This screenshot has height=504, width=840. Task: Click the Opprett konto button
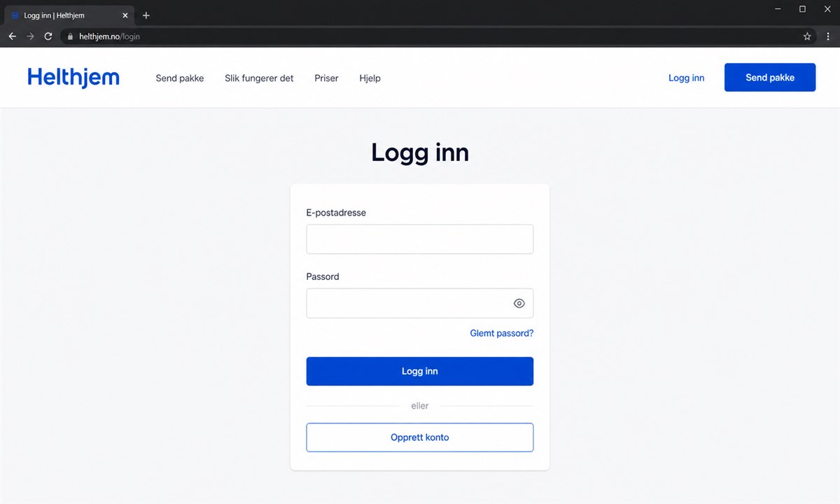coord(420,437)
